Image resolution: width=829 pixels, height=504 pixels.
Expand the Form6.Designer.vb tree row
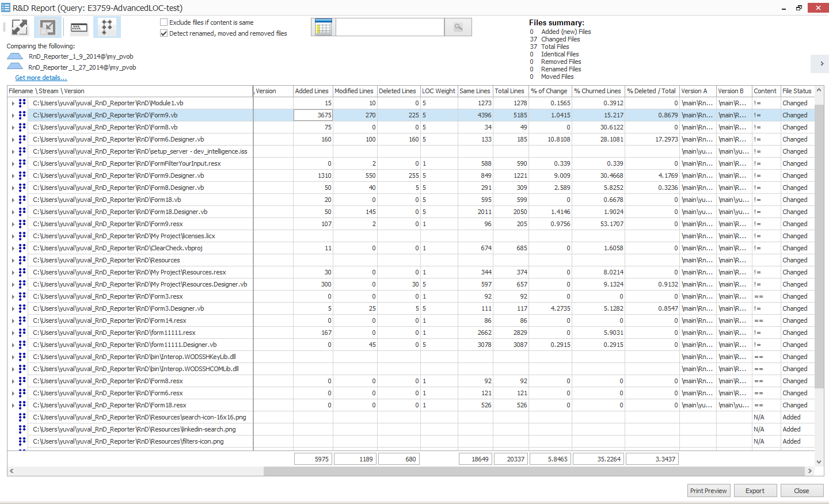click(x=13, y=140)
